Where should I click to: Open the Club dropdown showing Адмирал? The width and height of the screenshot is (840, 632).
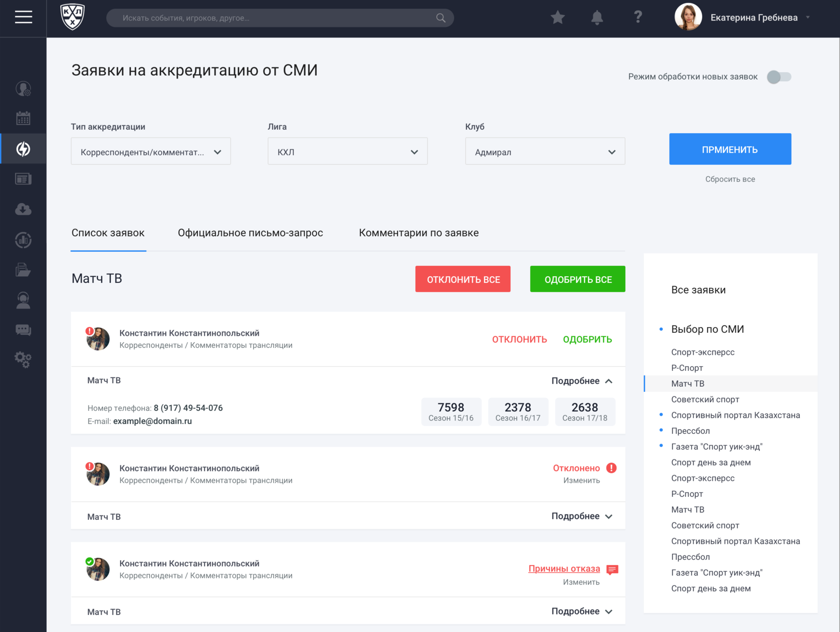pyautogui.click(x=545, y=152)
